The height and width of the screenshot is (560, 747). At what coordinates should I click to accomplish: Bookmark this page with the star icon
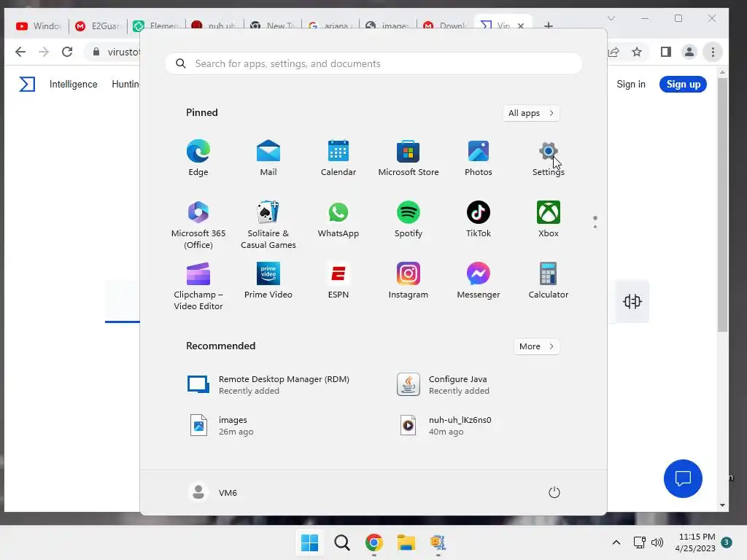click(637, 52)
